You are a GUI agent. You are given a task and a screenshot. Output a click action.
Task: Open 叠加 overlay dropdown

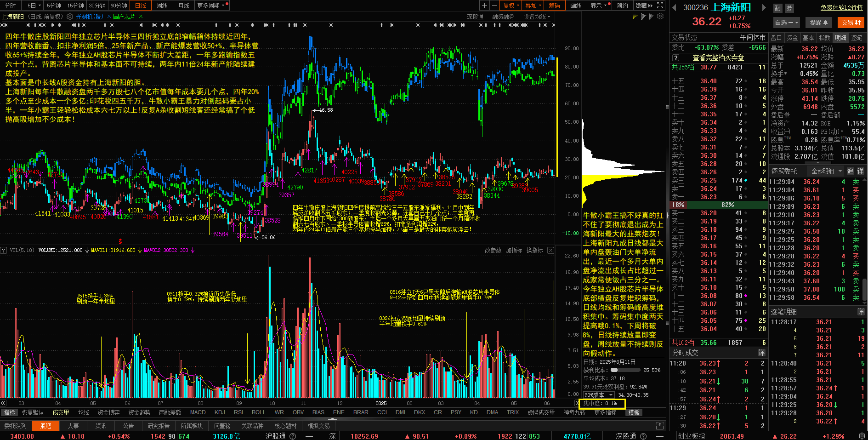tap(533, 6)
